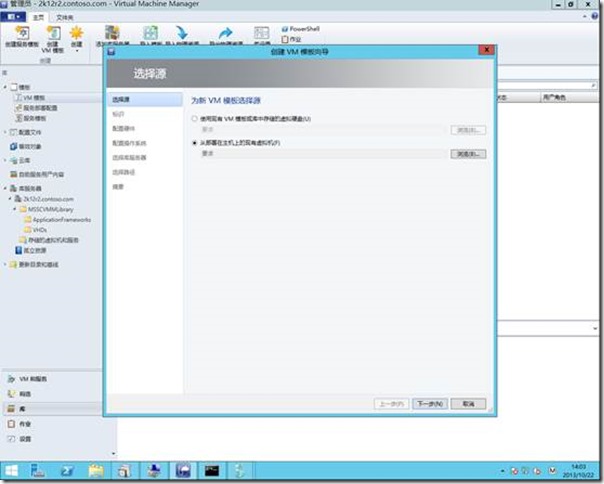Image resolution: width=604 pixels, height=484 pixels.
Task: Open the help icon at ribbon's right end
Action: click(595, 16)
